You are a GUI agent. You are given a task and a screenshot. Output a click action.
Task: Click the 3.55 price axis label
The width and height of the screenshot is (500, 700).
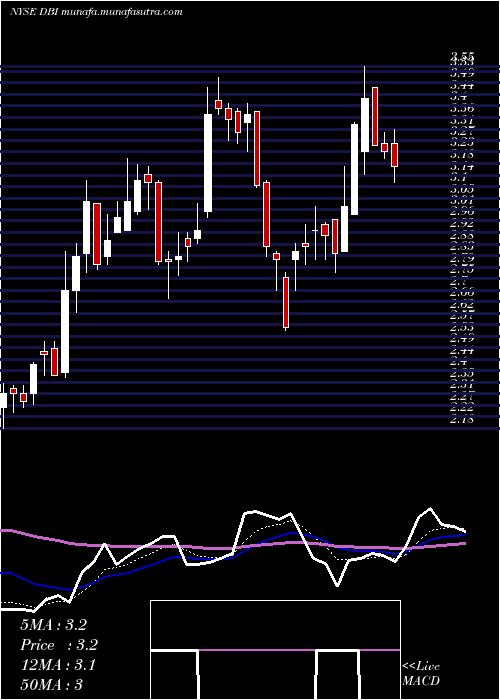point(462,56)
